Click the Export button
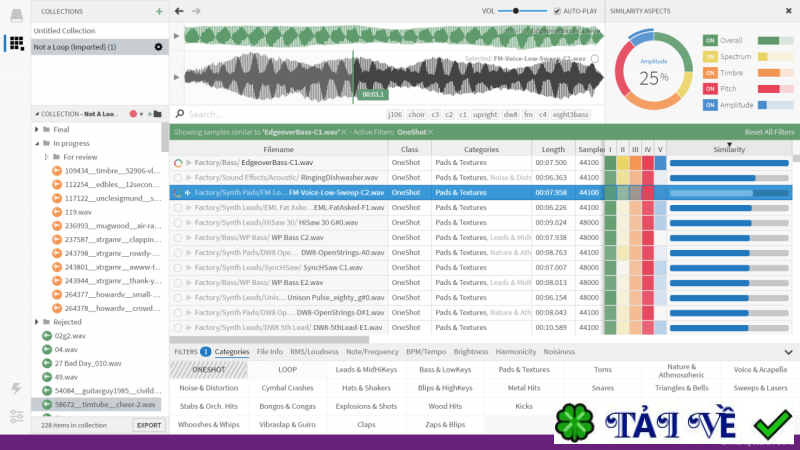Image resolution: width=800 pixels, height=450 pixels. tap(149, 425)
